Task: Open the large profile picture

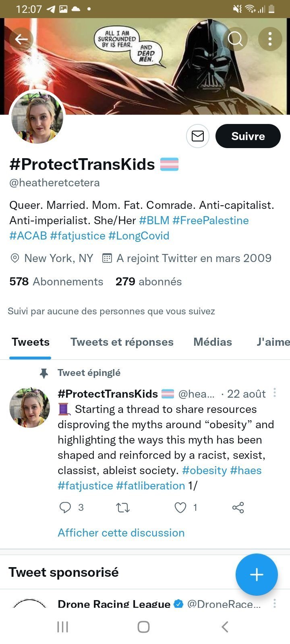Action: click(37, 118)
